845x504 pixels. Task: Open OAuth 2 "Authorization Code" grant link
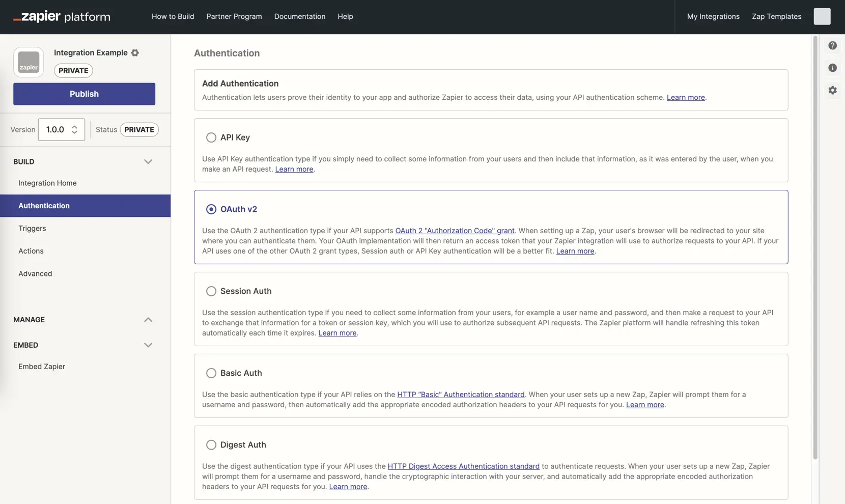[455, 231]
